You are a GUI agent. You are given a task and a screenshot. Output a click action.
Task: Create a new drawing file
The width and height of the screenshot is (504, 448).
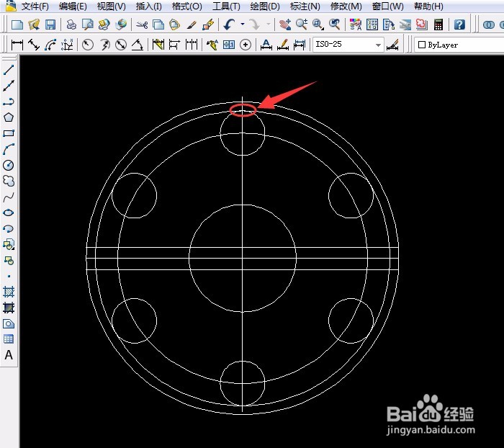(x=17, y=24)
